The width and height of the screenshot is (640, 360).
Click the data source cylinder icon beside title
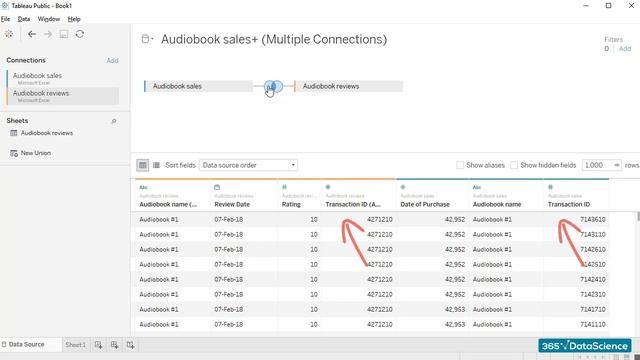145,39
